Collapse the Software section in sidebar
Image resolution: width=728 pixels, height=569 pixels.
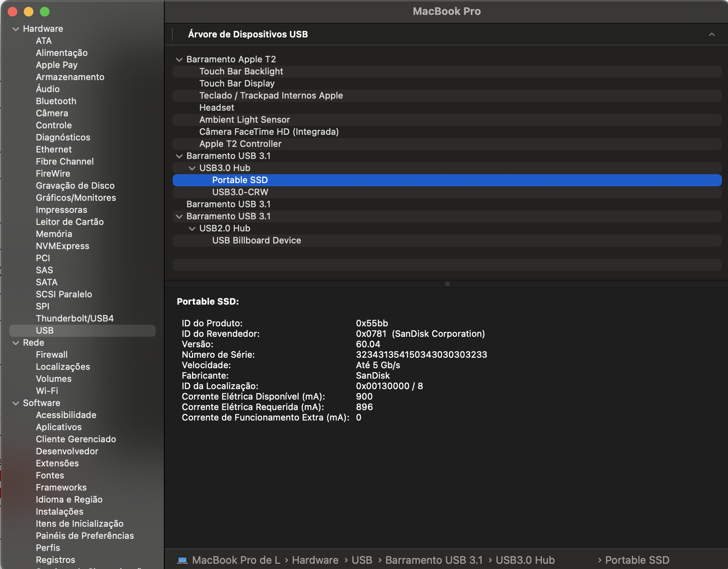pyautogui.click(x=16, y=403)
